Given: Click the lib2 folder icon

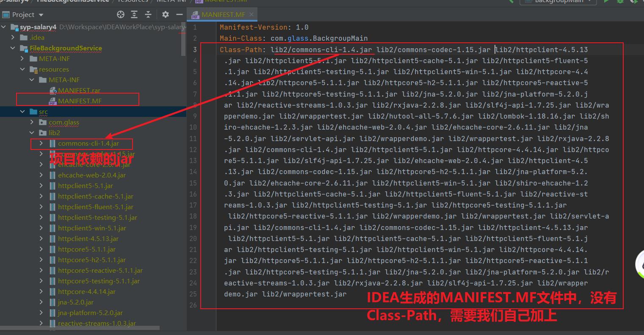Looking at the screenshot, I should [x=43, y=133].
